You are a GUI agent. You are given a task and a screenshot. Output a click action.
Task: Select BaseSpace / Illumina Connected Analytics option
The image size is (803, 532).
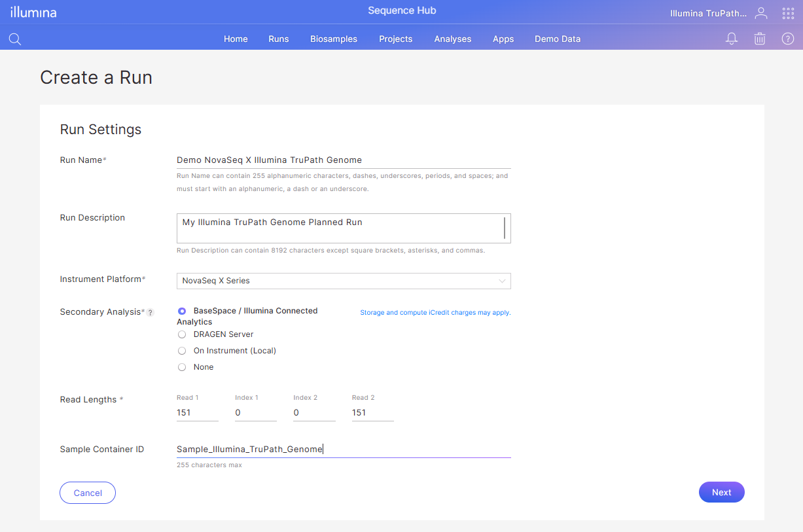click(x=182, y=311)
